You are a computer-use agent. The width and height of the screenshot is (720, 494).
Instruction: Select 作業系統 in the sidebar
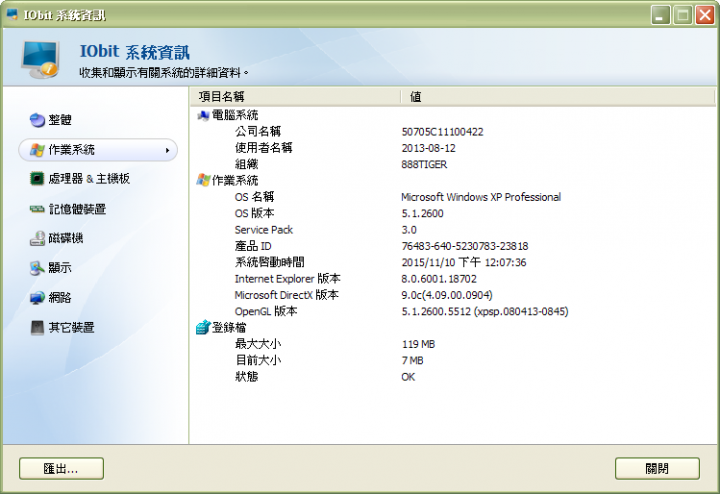97,150
